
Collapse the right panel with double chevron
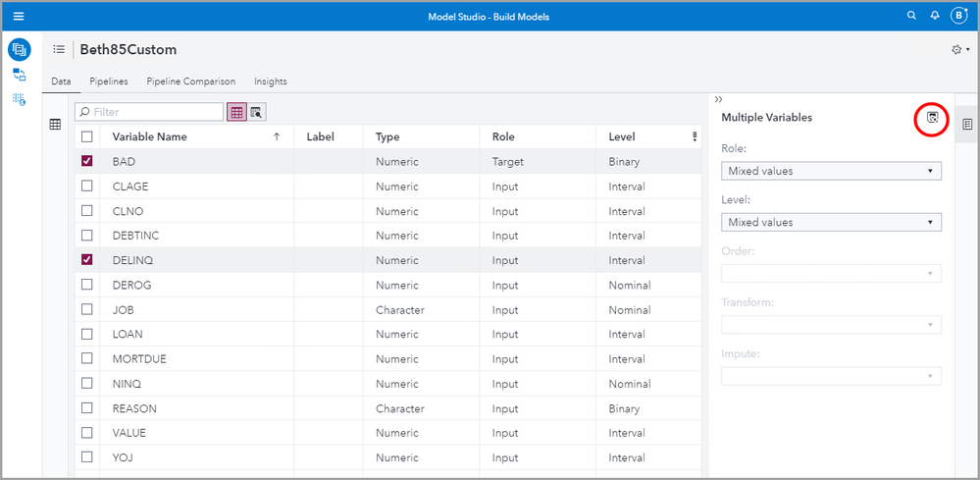pos(719,99)
